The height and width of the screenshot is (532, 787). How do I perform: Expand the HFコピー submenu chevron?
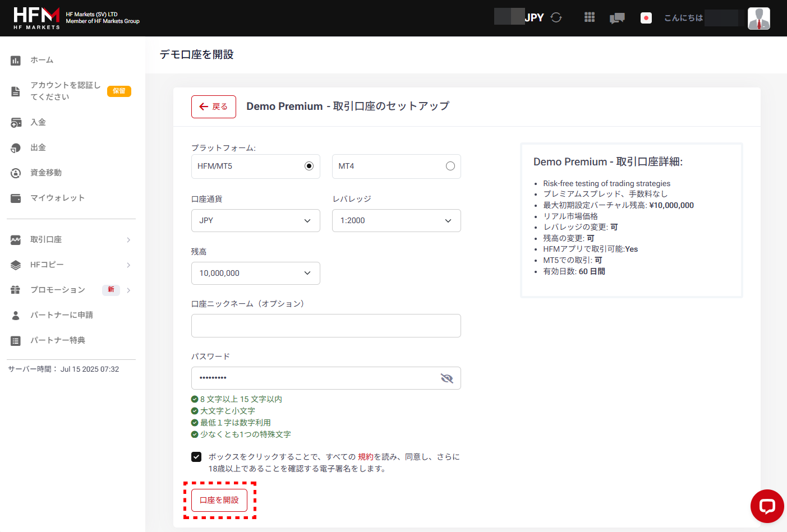[x=128, y=265]
